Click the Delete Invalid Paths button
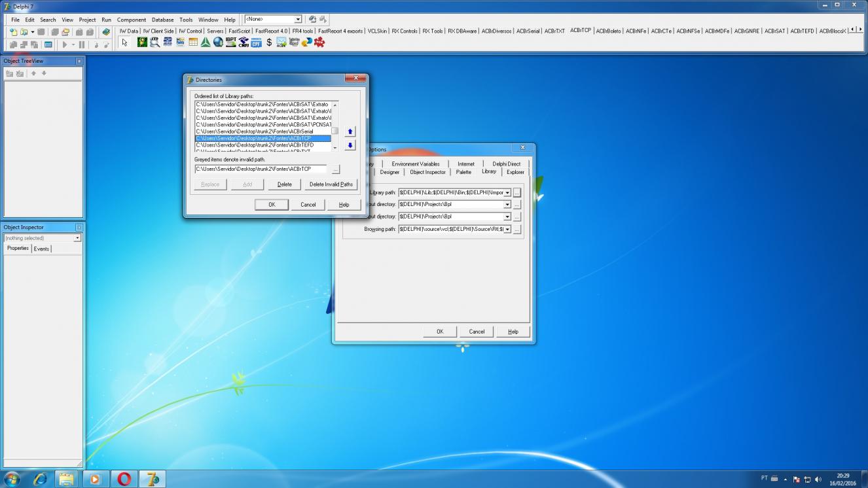This screenshot has width=868, height=488. coord(331,184)
